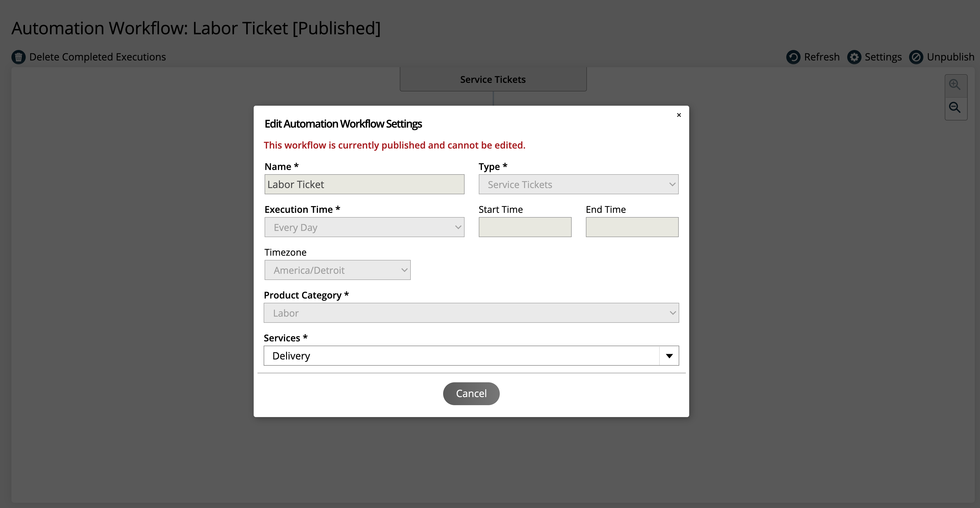
Task: Click the Unpublish circle icon
Action: (917, 57)
